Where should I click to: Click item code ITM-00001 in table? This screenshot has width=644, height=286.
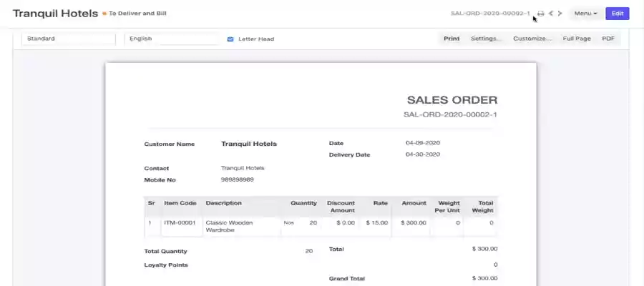point(180,222)
